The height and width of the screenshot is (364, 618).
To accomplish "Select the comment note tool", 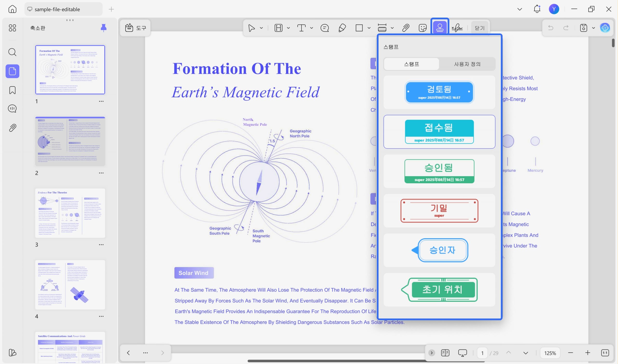I will coord(325,28).
